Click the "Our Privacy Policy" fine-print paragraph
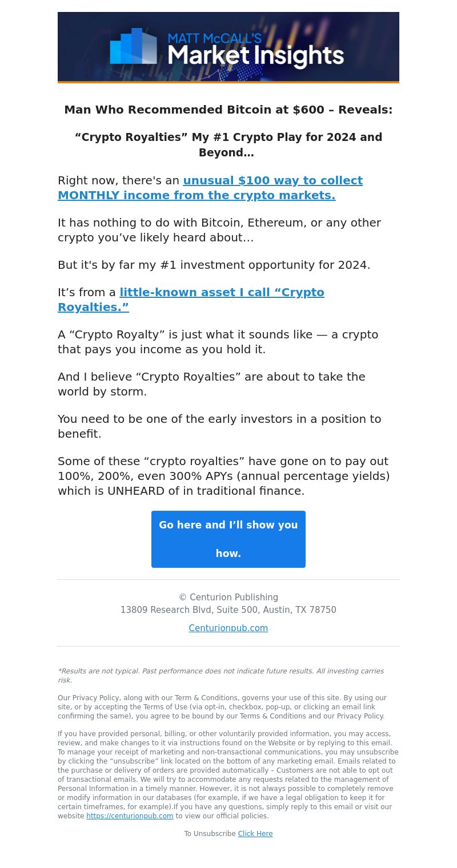This screenshot has width=457, height=868. (x=222, y=707)
